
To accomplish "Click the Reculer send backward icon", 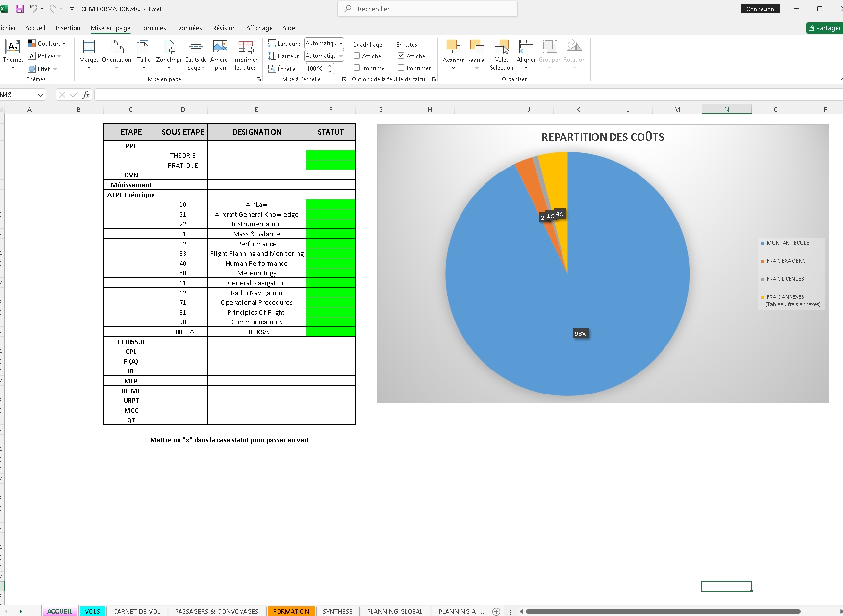I will pos(477,47).
